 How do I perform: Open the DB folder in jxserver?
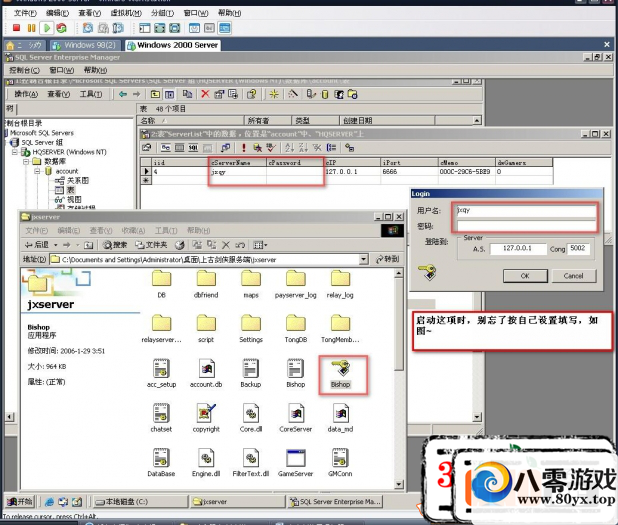coord(162,284)
